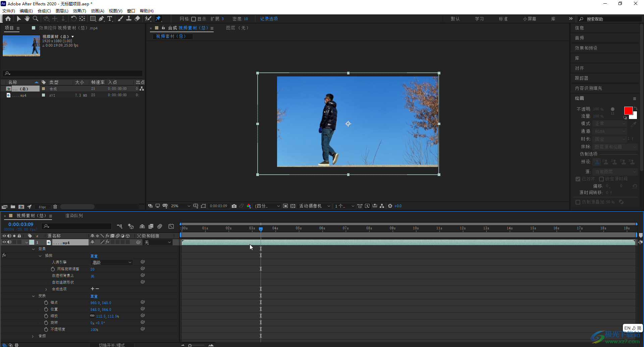The image size is (644, 347).
Task: Switch to the 学习 workspace
Action: 479,19
